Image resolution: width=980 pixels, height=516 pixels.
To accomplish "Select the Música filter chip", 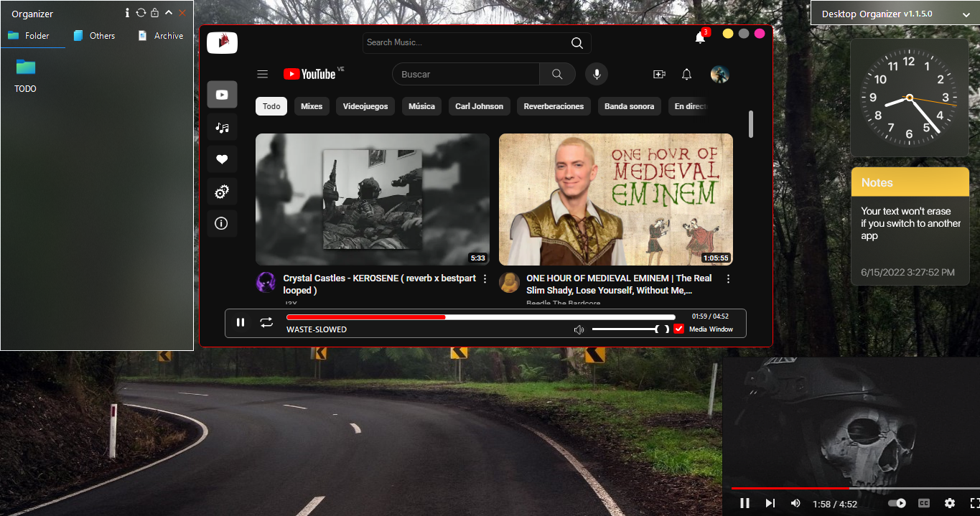I will coord(422,106).
